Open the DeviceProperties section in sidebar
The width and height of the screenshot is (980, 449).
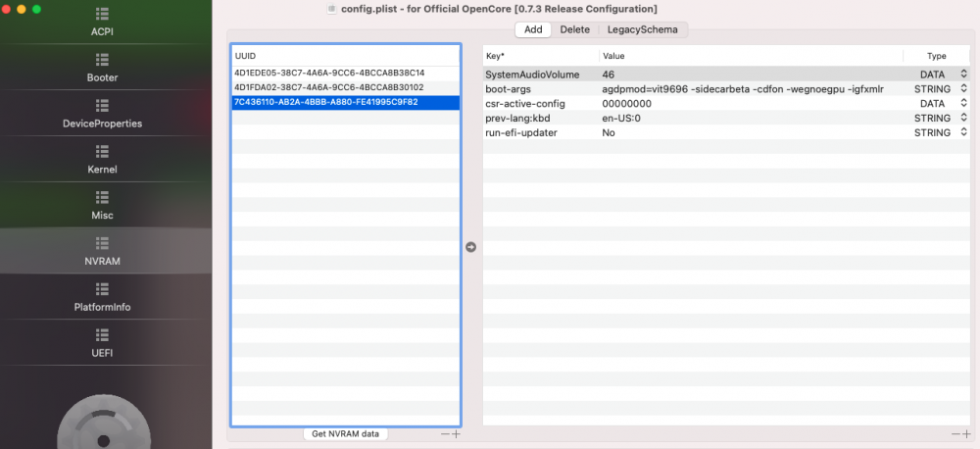pyautogui.click(x=102, y=113)
